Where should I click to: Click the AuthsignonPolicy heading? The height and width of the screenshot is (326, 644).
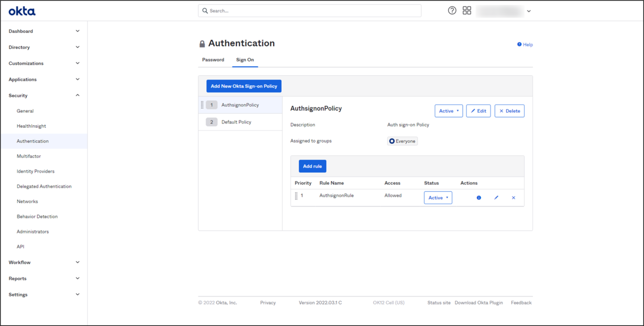(x=316, y=108)
